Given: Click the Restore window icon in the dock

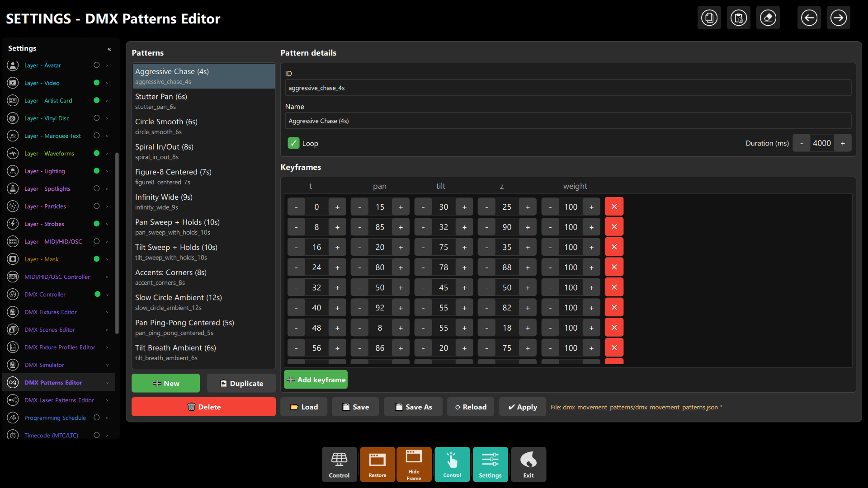Looking at the screenshot, I should pyautogui.click(x=377, y=465).
